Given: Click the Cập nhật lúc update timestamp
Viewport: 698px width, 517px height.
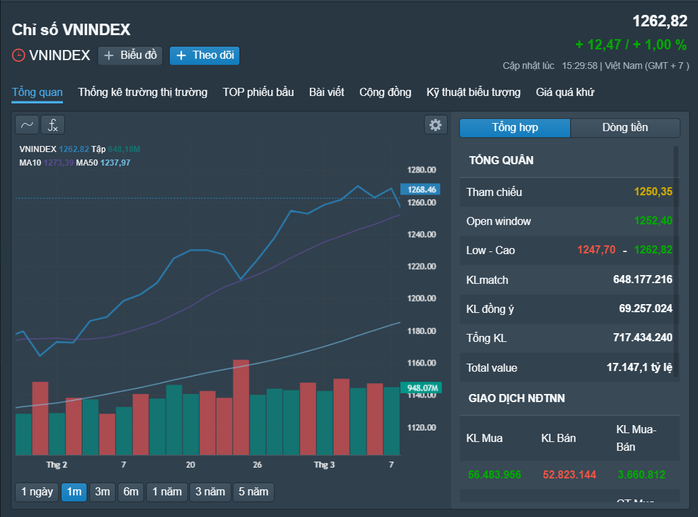Looking at the screenshot, I should [x=596, y=66].
